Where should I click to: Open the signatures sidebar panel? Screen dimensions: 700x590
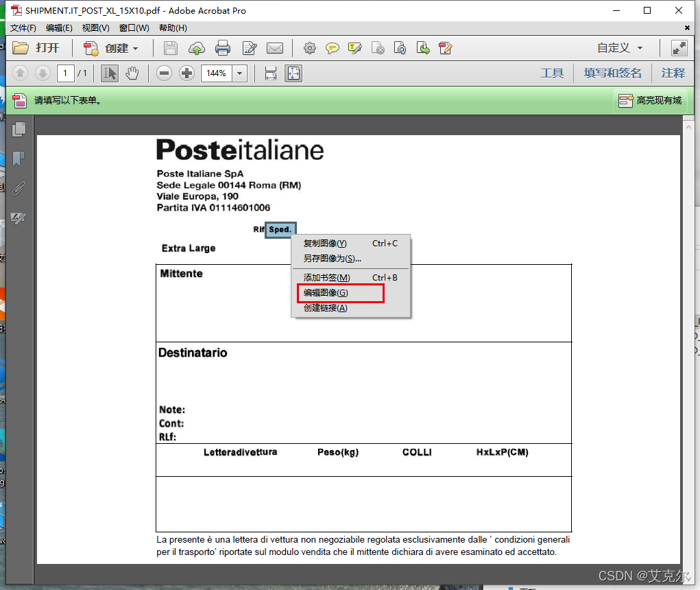point(19,218)
